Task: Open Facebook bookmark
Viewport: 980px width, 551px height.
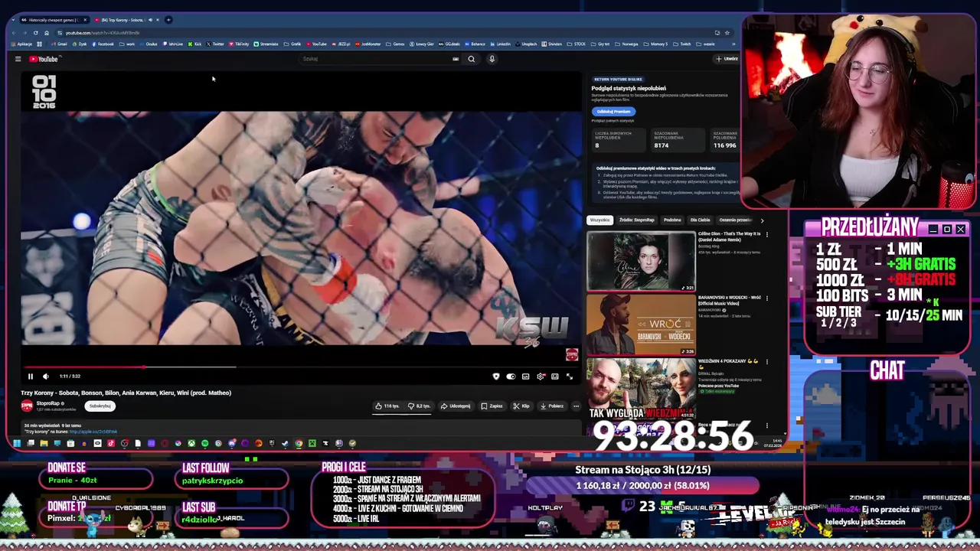Action: pyautogui.click(x=103, y=44)
